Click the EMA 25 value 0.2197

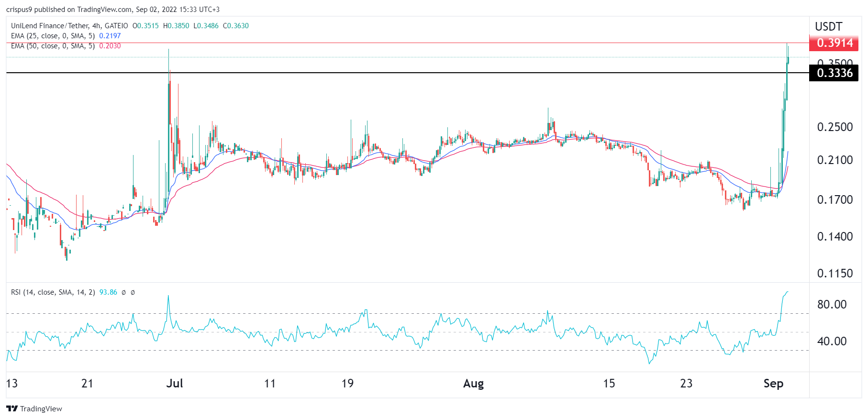click(110, 36)
